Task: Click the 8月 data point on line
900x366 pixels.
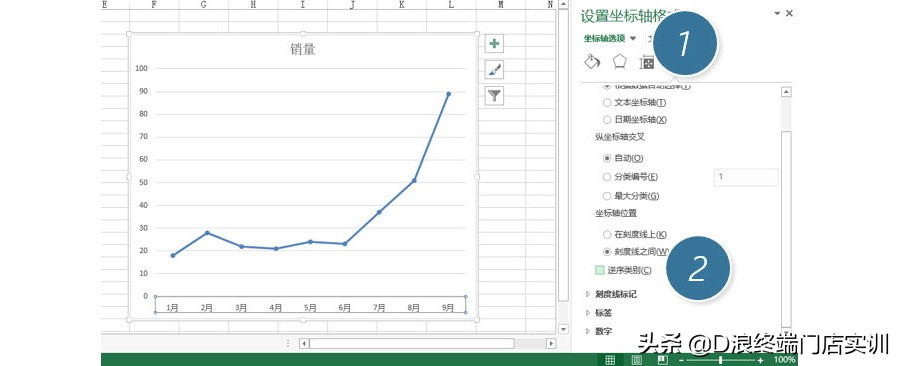Action: click(x=414, y=181)
